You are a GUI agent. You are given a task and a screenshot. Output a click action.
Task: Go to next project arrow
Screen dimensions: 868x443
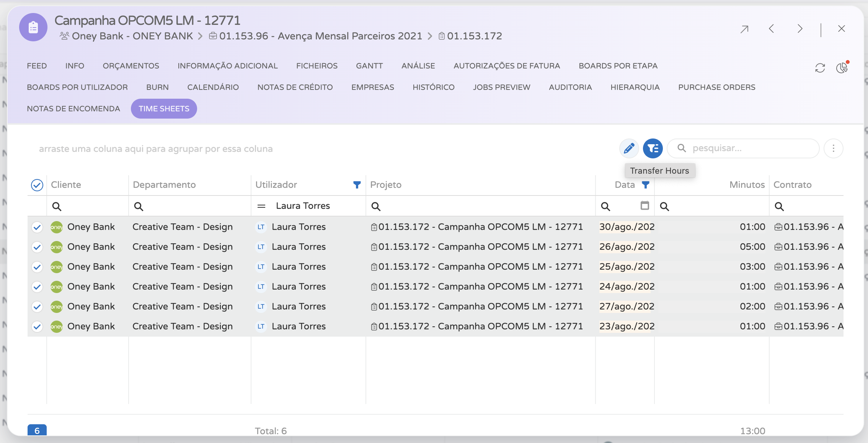tap(800, 29)
